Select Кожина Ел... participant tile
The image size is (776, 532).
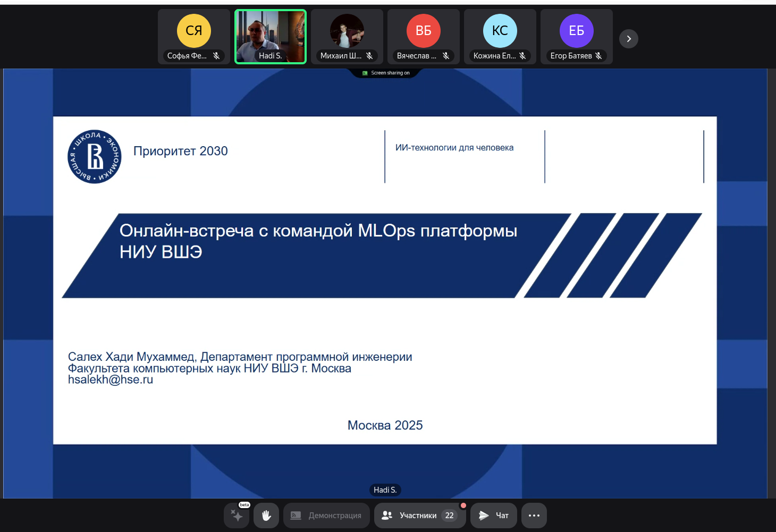[x=500, y=37]
